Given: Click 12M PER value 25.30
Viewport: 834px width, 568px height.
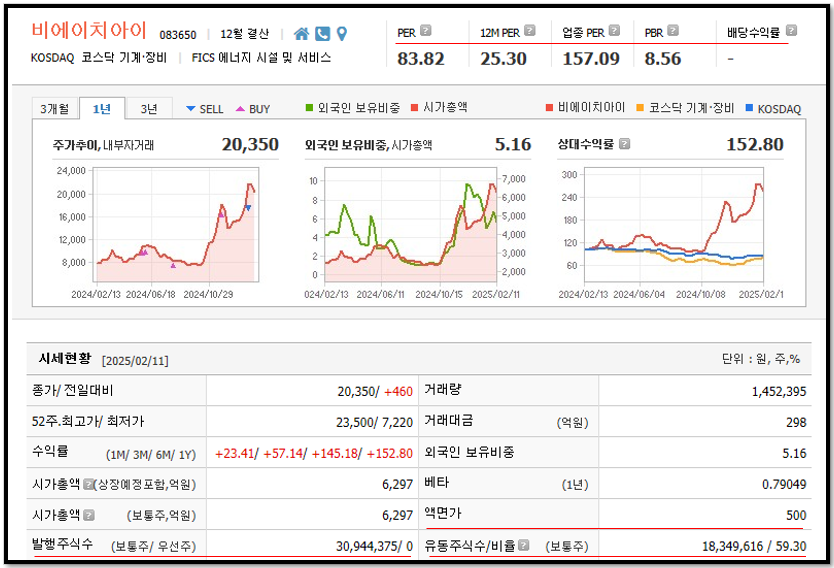Looking at the screenshot, I should point(503,59).
